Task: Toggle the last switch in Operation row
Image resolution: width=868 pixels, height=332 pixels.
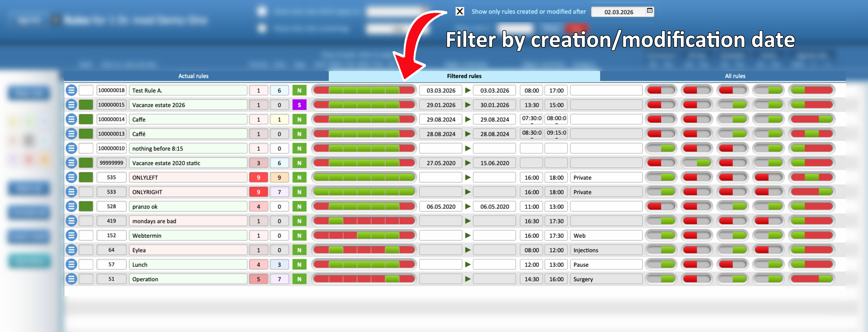Action: (811, 279)
